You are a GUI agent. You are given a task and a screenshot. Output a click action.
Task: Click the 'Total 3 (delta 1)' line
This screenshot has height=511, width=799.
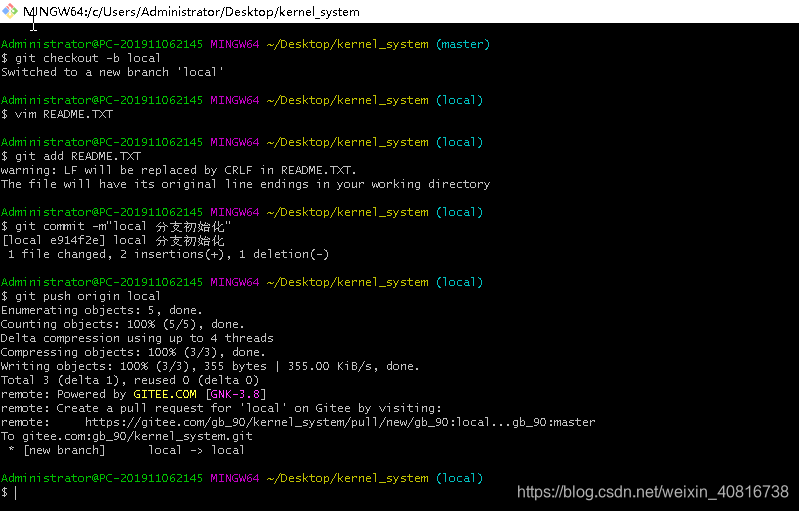130,380
